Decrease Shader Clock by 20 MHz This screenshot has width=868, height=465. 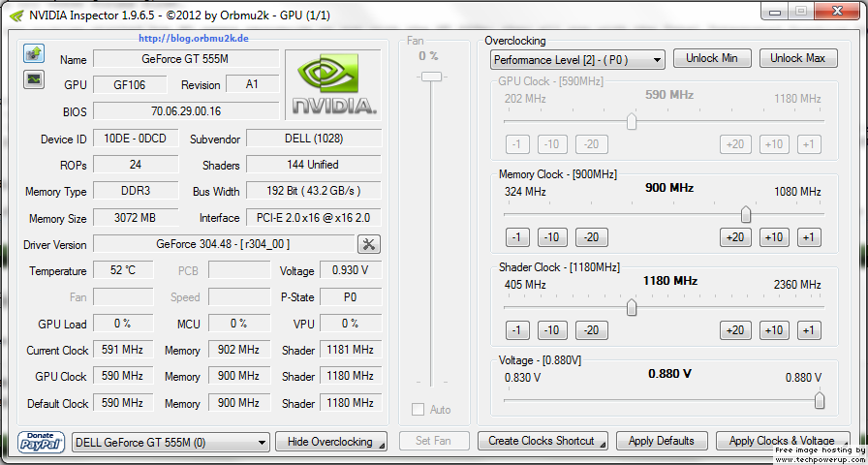coord(592,330)
